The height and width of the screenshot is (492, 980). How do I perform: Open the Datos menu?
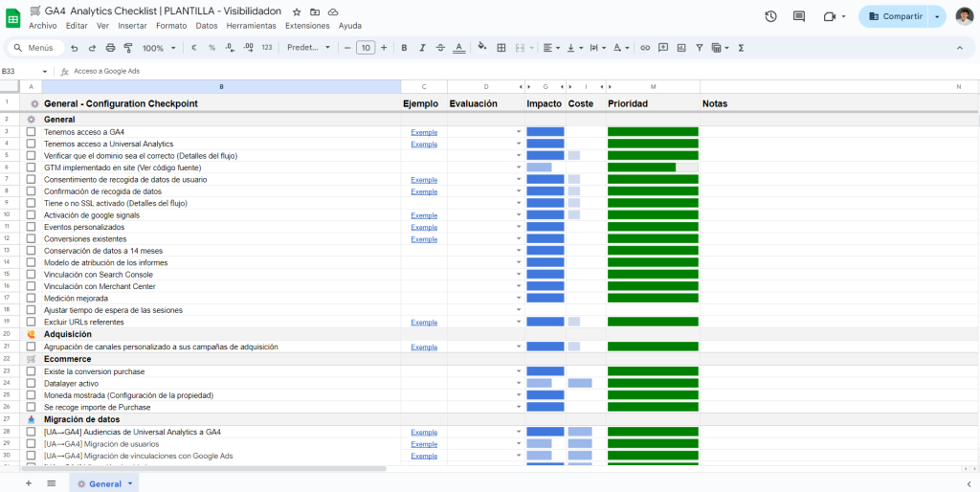click(206, 26)
